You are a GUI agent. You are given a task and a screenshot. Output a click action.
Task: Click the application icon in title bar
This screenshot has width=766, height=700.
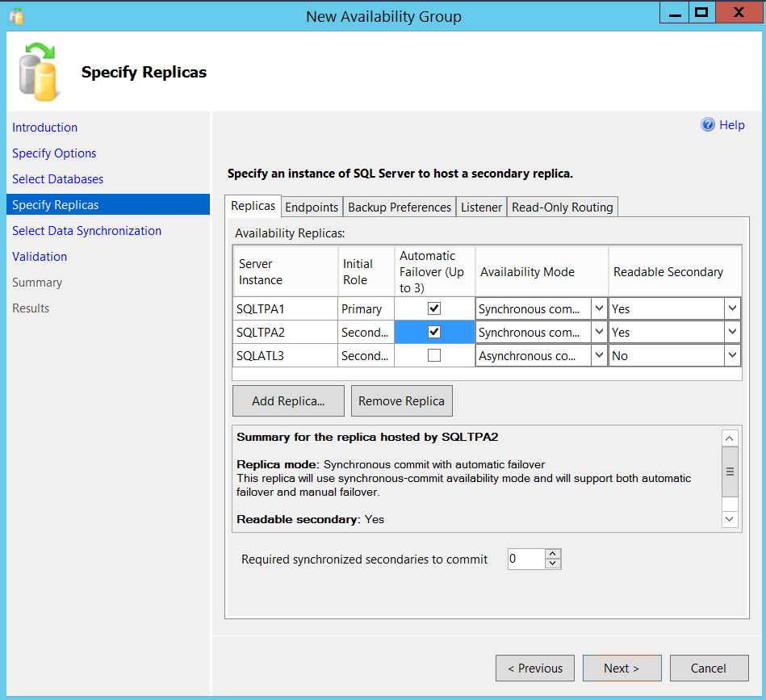[x=16, y=12]
